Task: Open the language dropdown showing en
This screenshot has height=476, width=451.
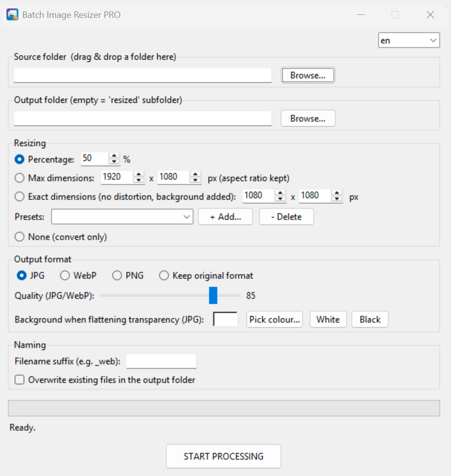Action: 409,40
